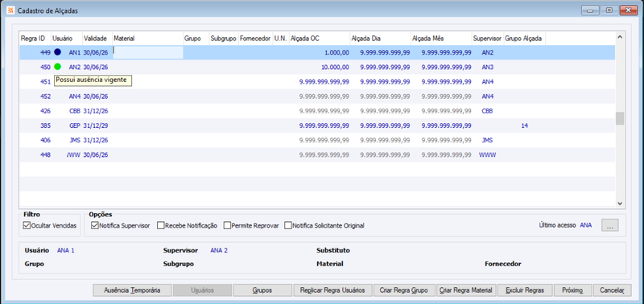Uncheck Notifica Supervisor option

click(x=95, y=225)
